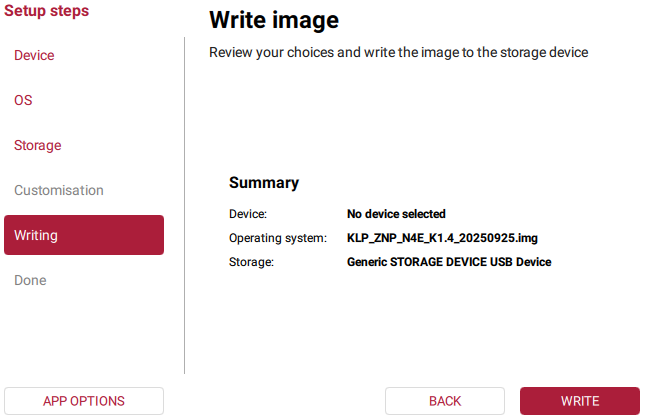Open the OS setup step

[23, 100]
